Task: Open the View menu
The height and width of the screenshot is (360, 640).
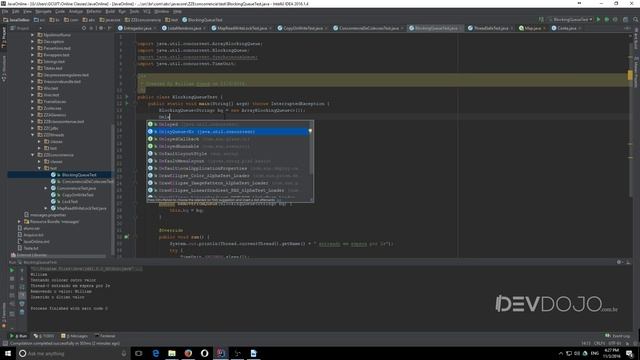Action: click(x=27, y=11)
